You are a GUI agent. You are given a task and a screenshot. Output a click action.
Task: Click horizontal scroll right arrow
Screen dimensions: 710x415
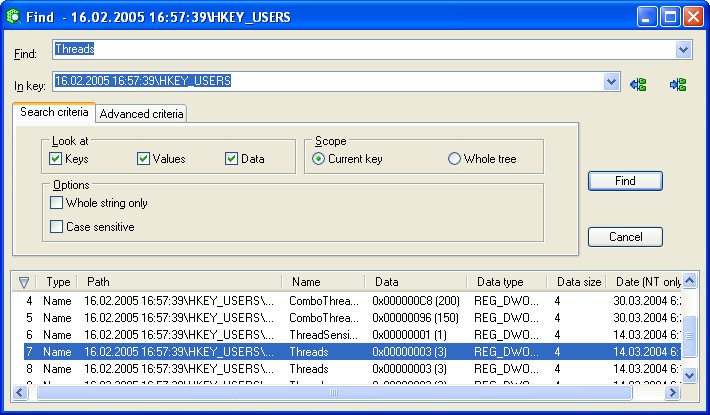(x=672, y=392)
